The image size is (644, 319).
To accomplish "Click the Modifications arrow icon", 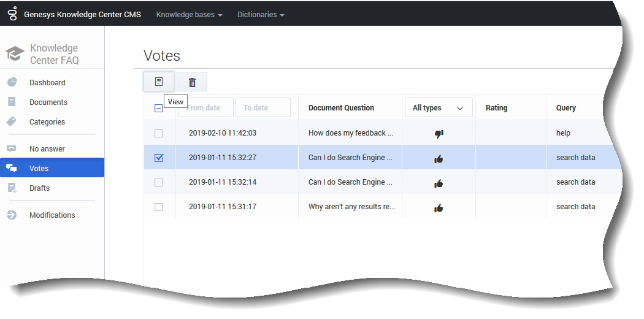I will tap(12, 215).
